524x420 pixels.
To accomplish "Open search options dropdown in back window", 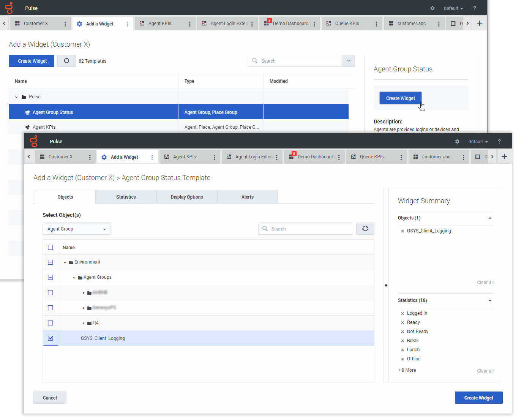I will [x=349, y=61].
